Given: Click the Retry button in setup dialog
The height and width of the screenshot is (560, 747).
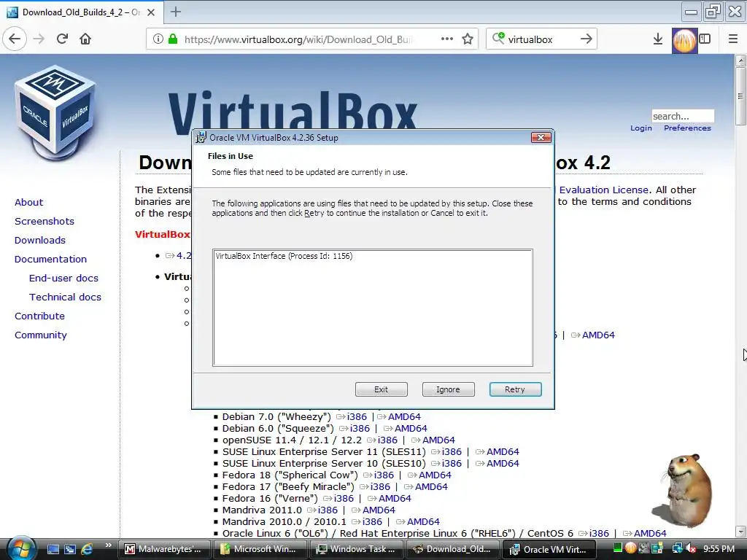Looking at the screenshot, I should click(x=515, y=389).
